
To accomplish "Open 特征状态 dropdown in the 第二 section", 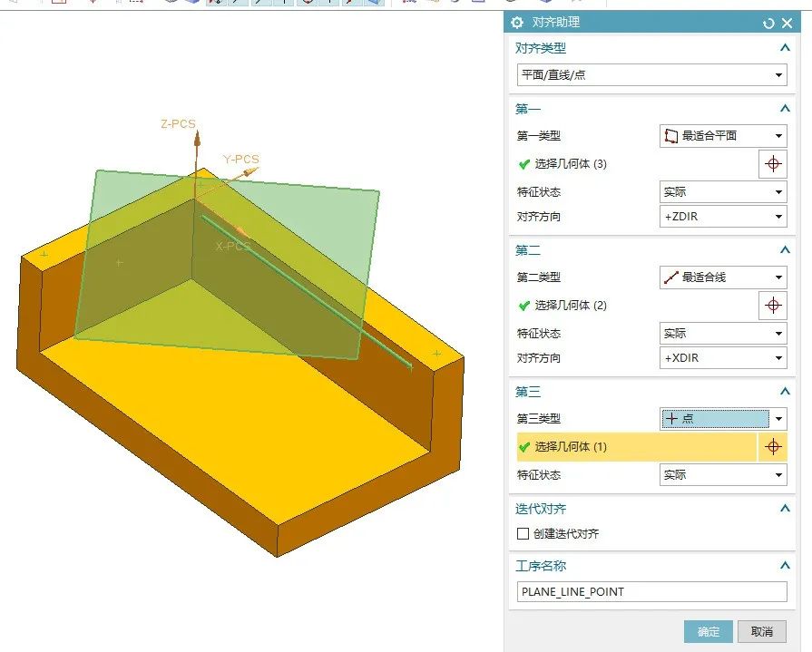I will [x=723, y=333].
